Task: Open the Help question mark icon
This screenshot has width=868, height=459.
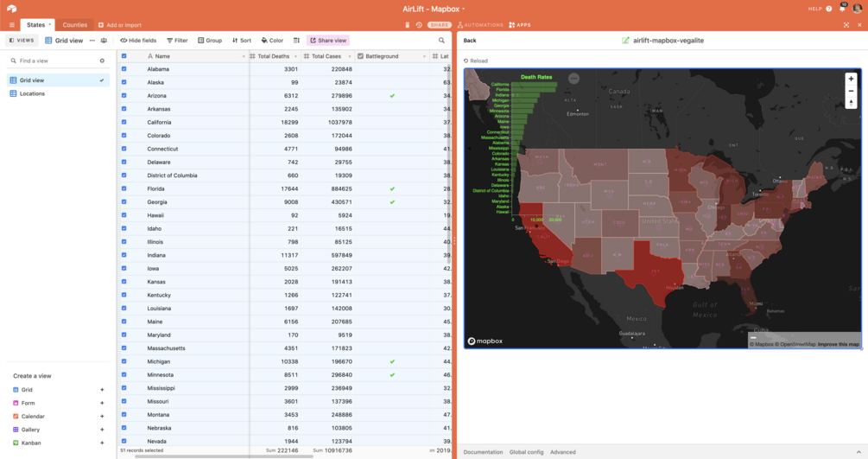Action: point(828,9)
